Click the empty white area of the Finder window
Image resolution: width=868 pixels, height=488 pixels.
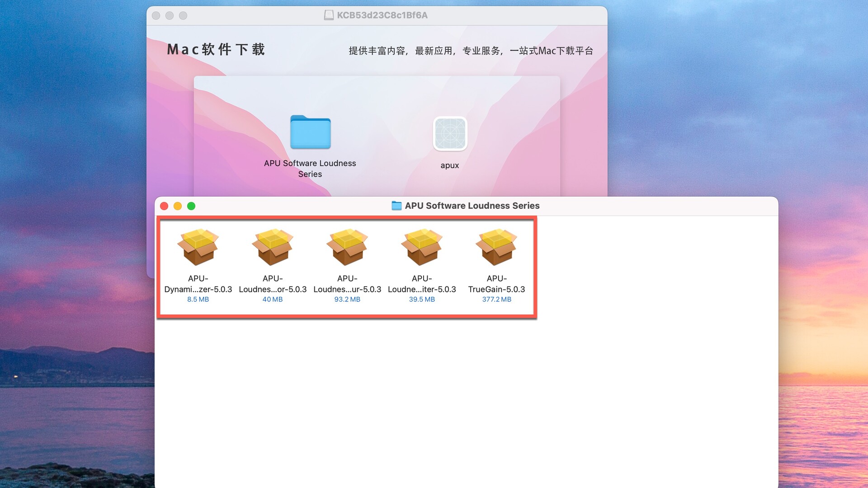(x=466, y=398)
